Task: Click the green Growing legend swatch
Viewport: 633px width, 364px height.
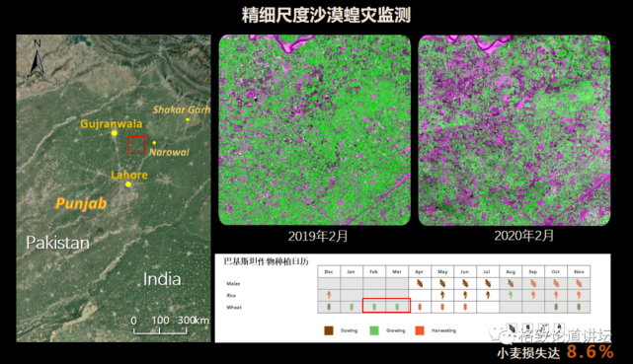Action: point(374,330)
